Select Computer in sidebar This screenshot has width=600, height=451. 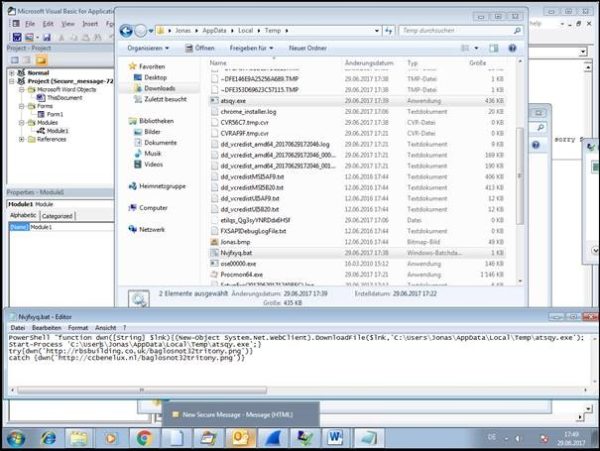[x=153, y=208]
